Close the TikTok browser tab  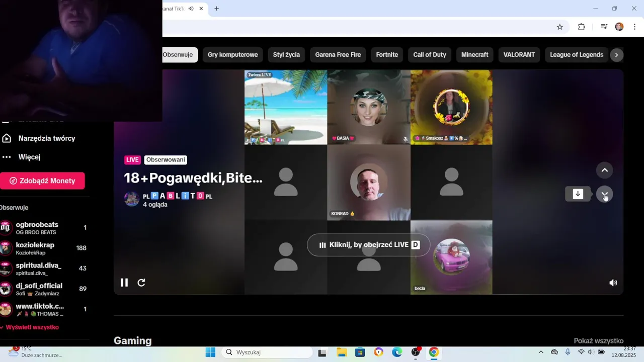click(x=201, y=9)
